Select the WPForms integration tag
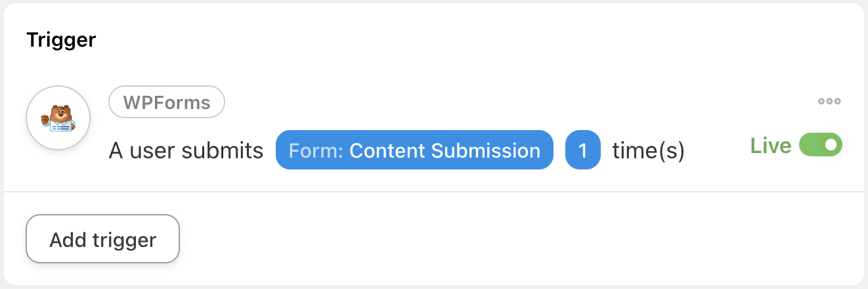868x289 pixels. coord(167,102)
